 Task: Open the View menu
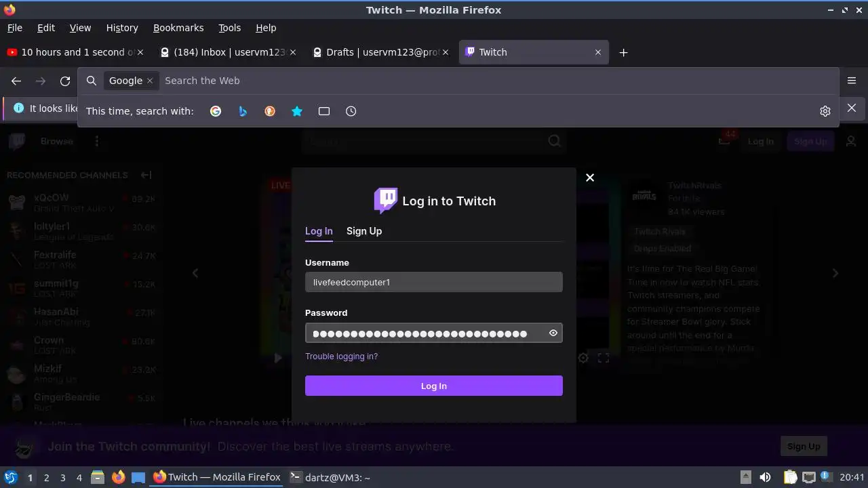coord(80,28)
